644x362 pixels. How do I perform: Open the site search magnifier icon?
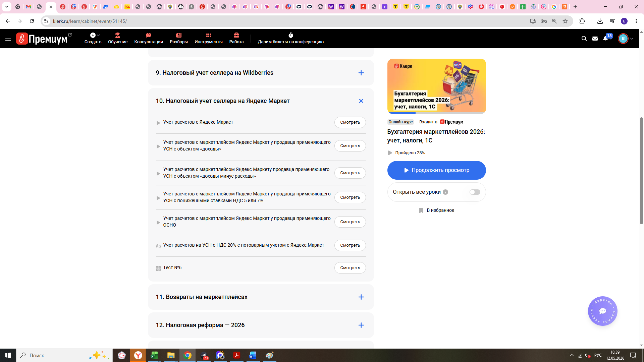point(584,39)
